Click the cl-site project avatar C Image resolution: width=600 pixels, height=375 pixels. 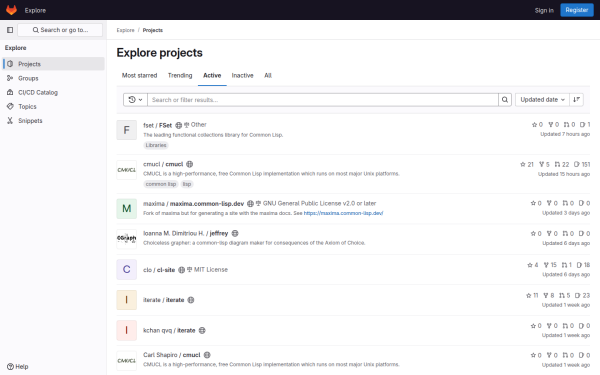(127, 269)
